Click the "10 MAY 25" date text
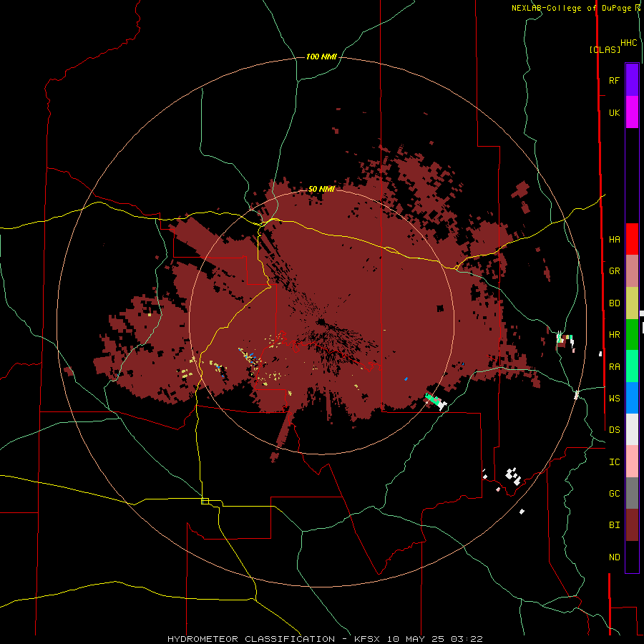Viewport: 644px width, 644px height. tap(416, 639)
